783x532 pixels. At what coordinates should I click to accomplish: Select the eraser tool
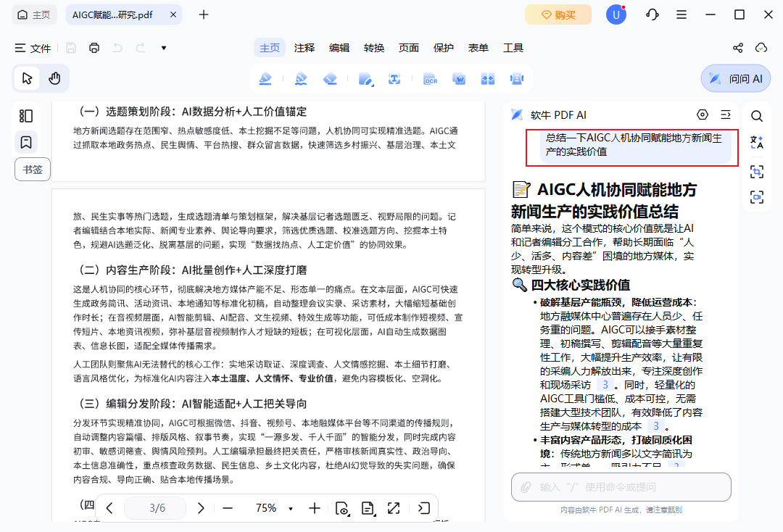[330, 79]
